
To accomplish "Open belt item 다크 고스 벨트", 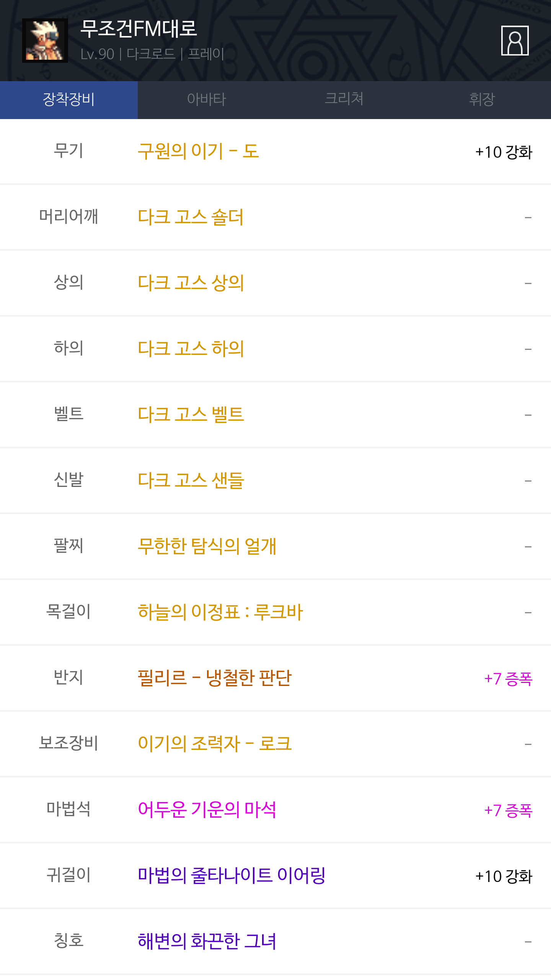I will 191,415.
